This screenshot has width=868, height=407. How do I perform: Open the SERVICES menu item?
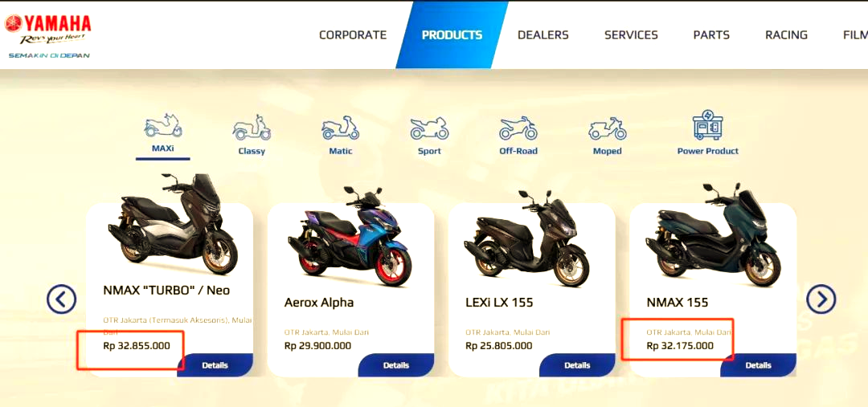[x=631, y=35]
